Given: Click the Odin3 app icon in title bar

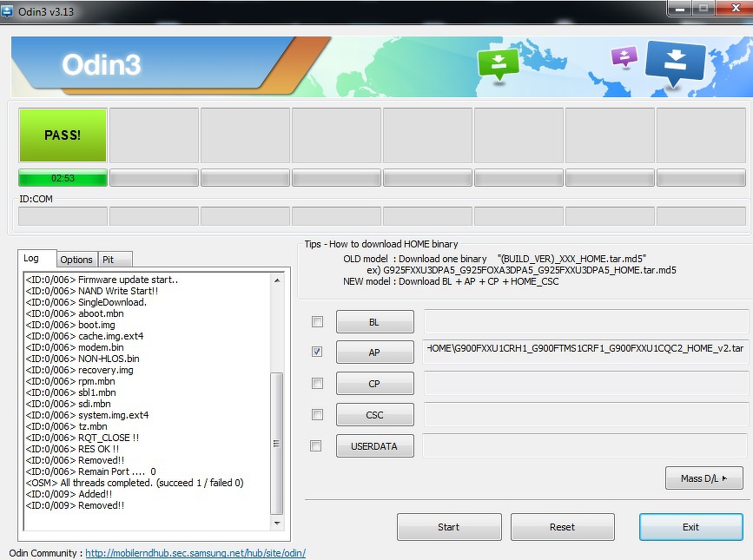Looking at the screenshot, I should click(7, 10).
